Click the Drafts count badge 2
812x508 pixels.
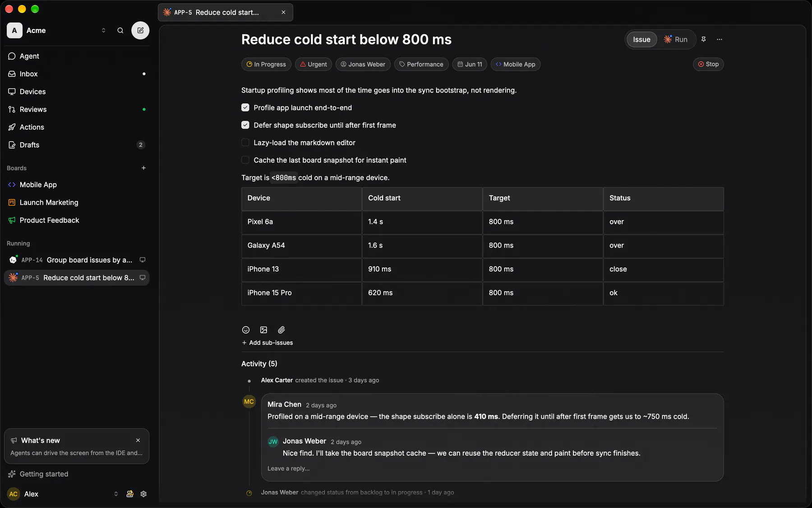click(141, 145)
